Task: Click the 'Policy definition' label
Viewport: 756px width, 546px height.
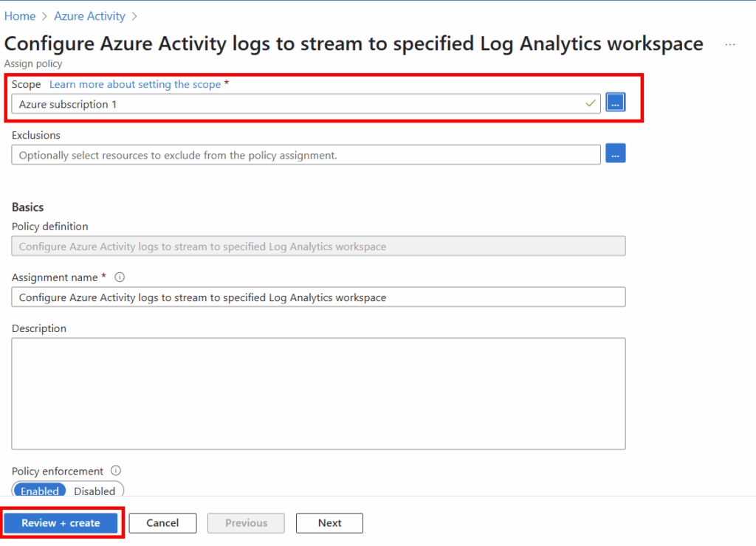Action: 50,227
